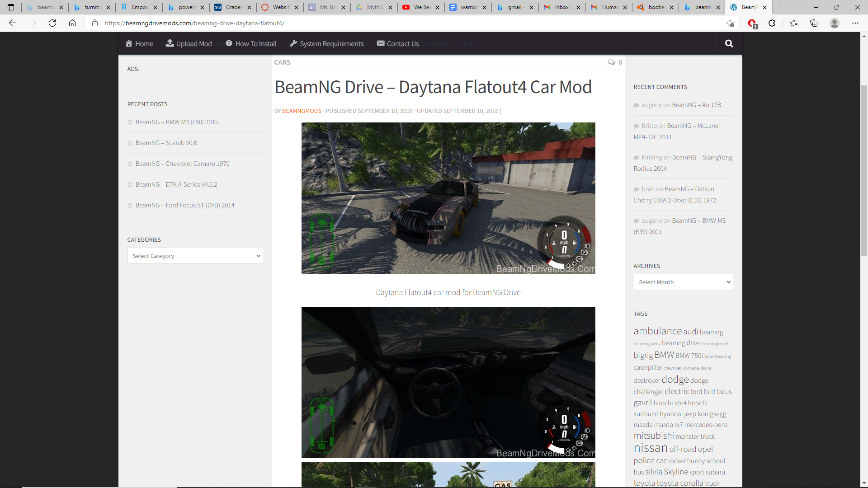Open BeamNG – ETK A-Series V4.0.2 post
The height and width of the screenshot is (488, 868).
click(176, 184)
